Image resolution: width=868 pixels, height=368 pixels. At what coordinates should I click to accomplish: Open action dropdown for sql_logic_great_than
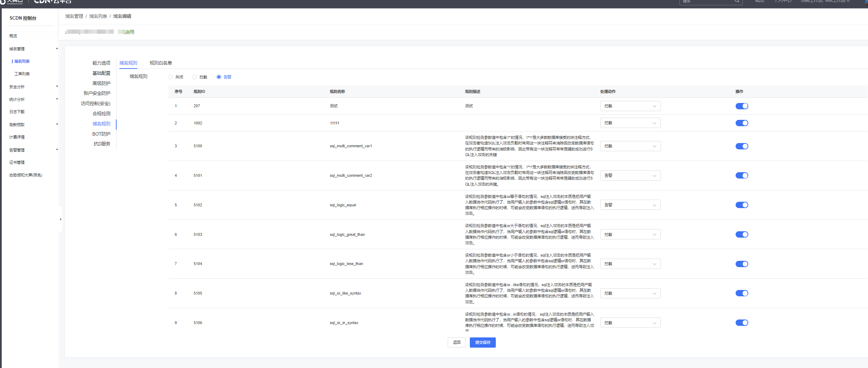point(630,234)
